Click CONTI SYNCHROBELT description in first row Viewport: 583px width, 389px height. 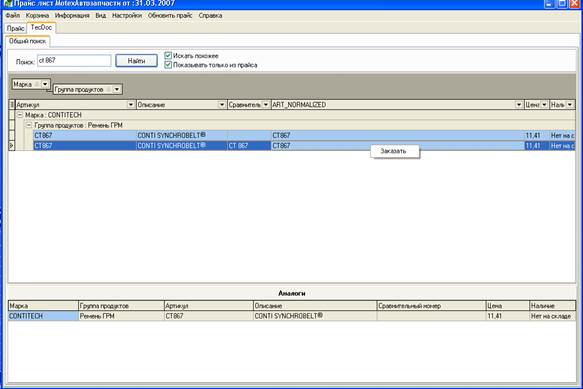click(x=182, y=135)
